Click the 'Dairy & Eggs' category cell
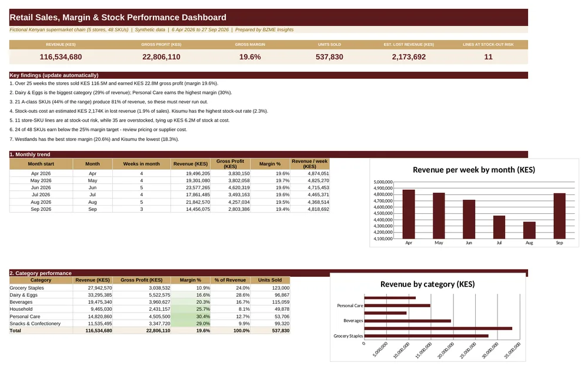Viewport: 588px width, 376px height. (x=41, y=295)
